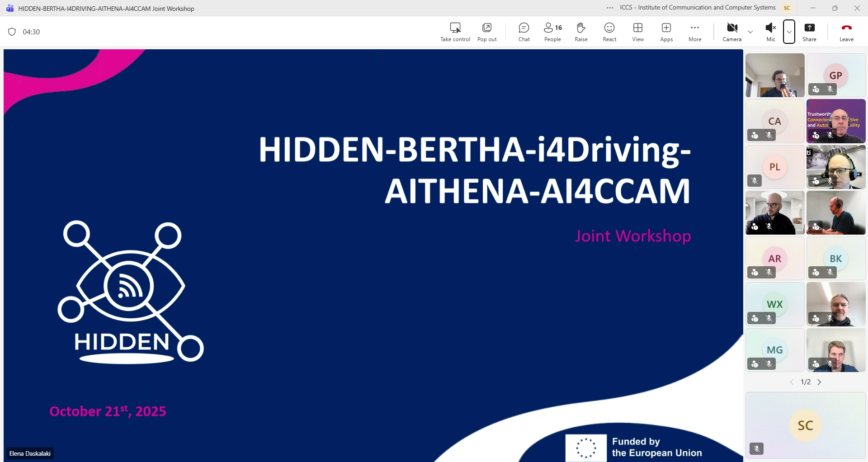Toggle the Camera on
This screenshot has height=462, width=868.
coord(732,32)
